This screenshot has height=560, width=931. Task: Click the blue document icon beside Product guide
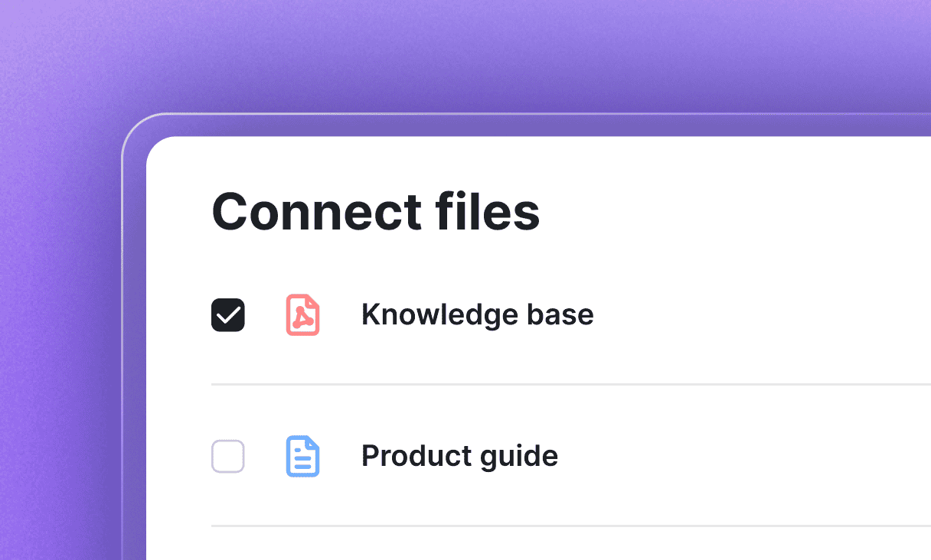tap(302, 456)
